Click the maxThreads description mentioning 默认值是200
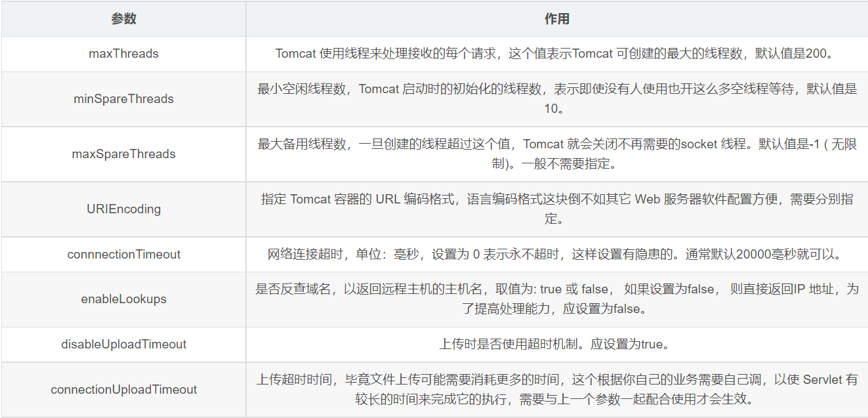868x418 pixels. coord(557,54)
